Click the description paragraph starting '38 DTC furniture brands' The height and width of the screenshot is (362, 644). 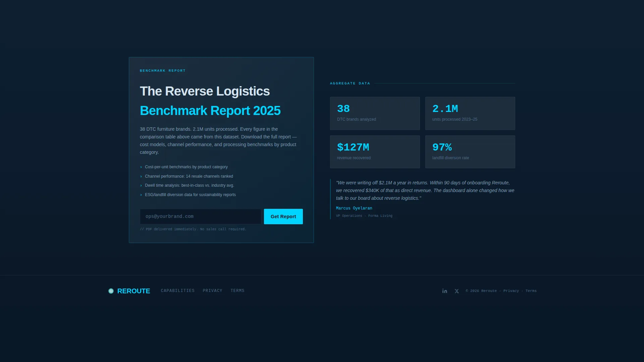pos(218,140)
